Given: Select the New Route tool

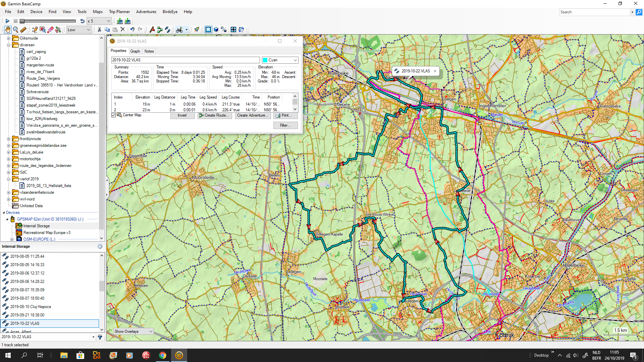Looking at the screenshot, I should pyautogui.click(x=160, y=29).
